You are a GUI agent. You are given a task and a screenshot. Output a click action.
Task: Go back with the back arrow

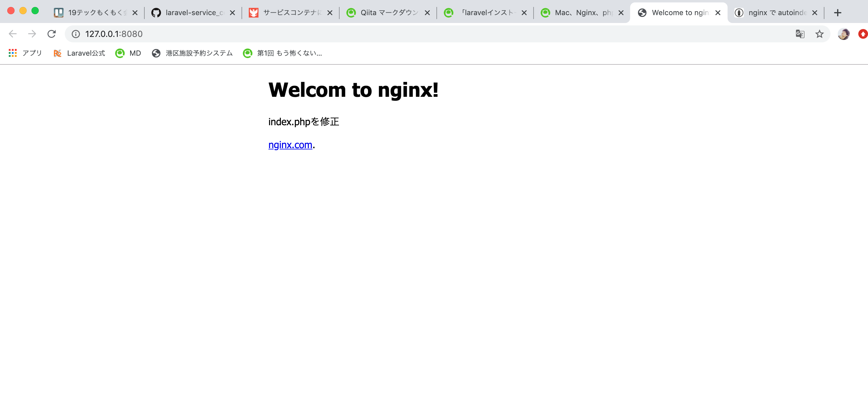click(13, 34)
